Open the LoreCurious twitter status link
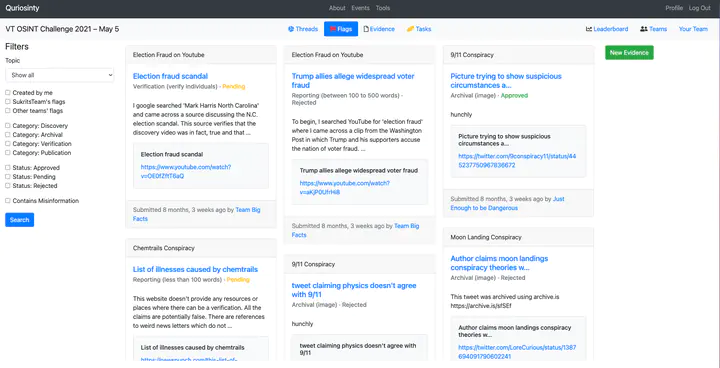This screenshot has width=720, height=368. [517, 352]
